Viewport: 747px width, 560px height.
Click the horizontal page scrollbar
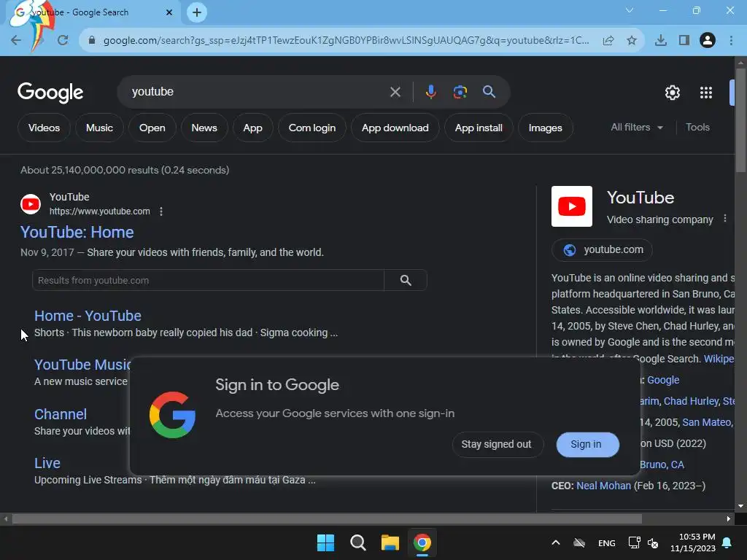point(327,518)
